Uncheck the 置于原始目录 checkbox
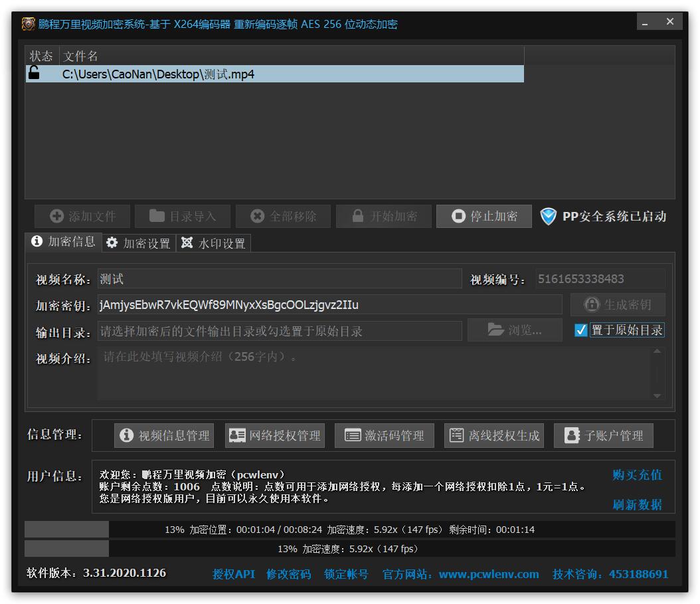The width and height of the screenshot is (700, 604). [x=581, y=330]
